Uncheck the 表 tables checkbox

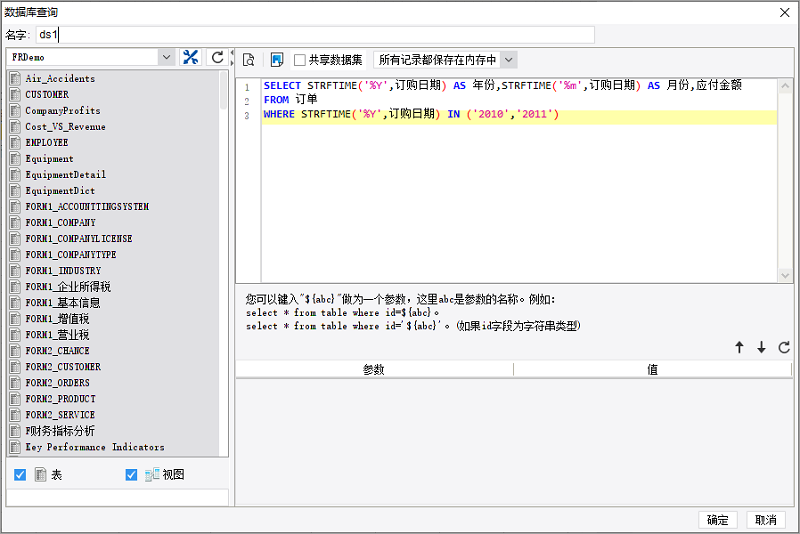(20, 475)
